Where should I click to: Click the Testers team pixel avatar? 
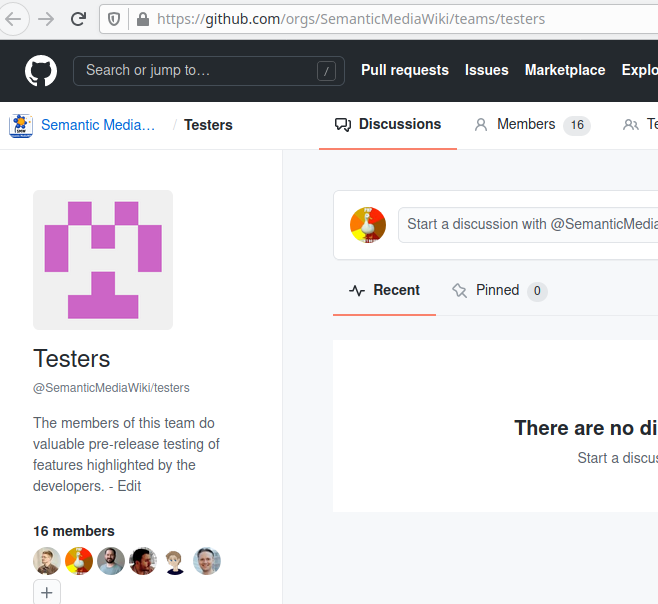pyautogui.click(x=103, y=260)
